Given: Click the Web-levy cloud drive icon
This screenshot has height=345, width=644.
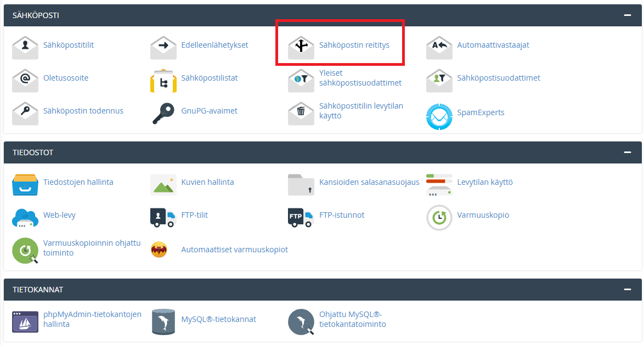Looking at the screenshot, I should (25, 218).
